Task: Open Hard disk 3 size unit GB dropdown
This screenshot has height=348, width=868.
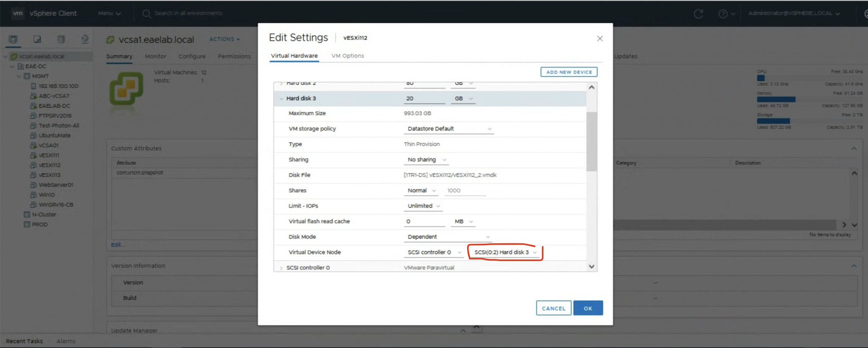Action: pos(463,99)
